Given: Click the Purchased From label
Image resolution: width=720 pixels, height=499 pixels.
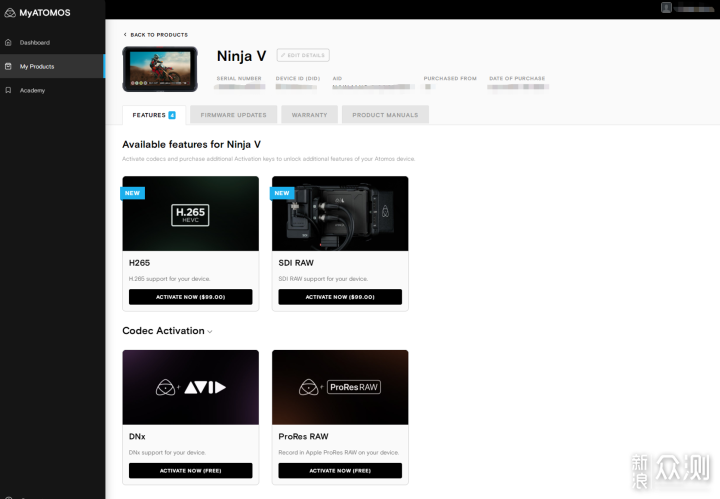Looking at the screenshot, I should [x=450, y=78].
